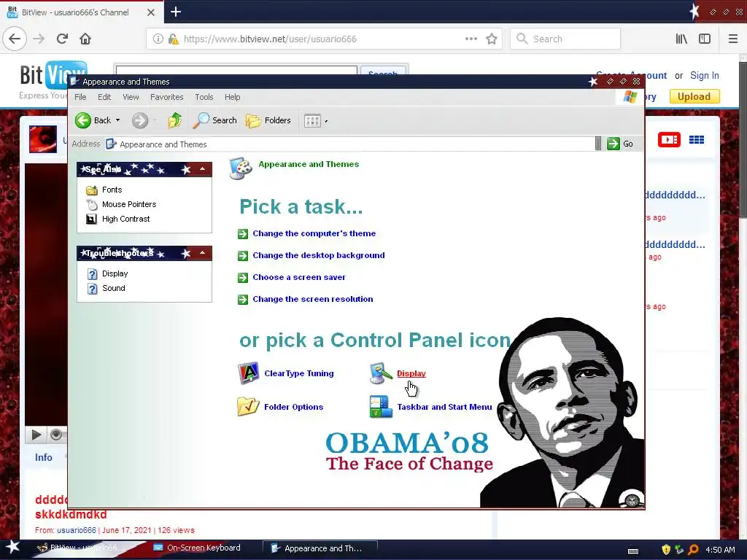Click the Sound troubleshooter question icon
Image resolution: width=747 pixels, height=560 pixels.
[93, 289]
